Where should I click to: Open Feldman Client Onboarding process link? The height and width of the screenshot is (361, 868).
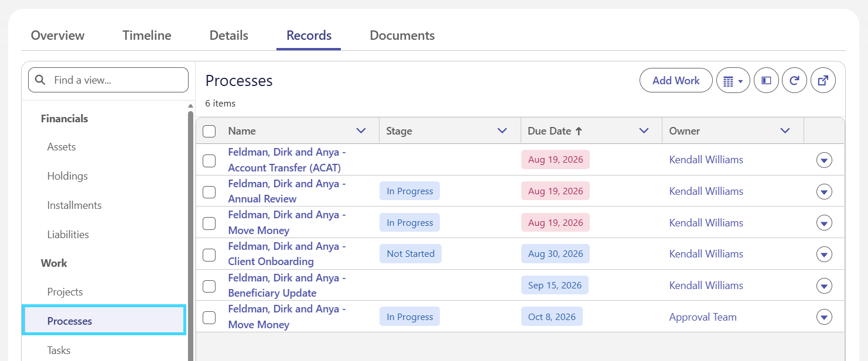(287, 254)
